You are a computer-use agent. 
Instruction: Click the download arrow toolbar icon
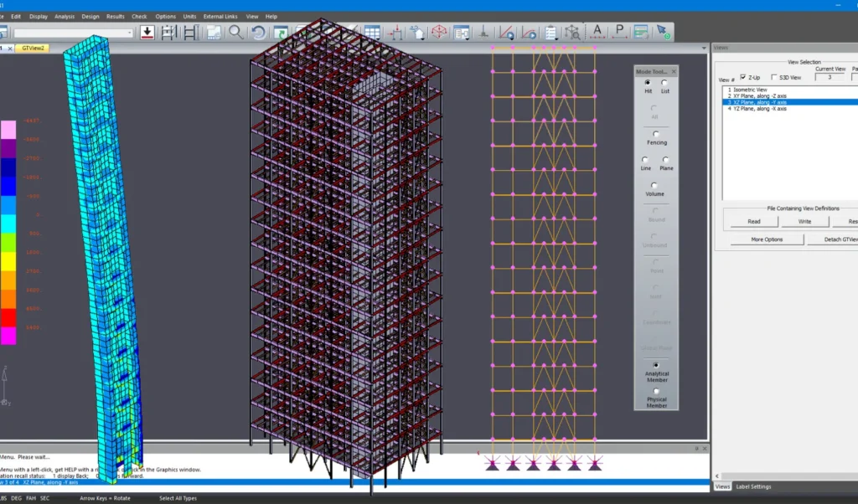[x=147, y=33]
